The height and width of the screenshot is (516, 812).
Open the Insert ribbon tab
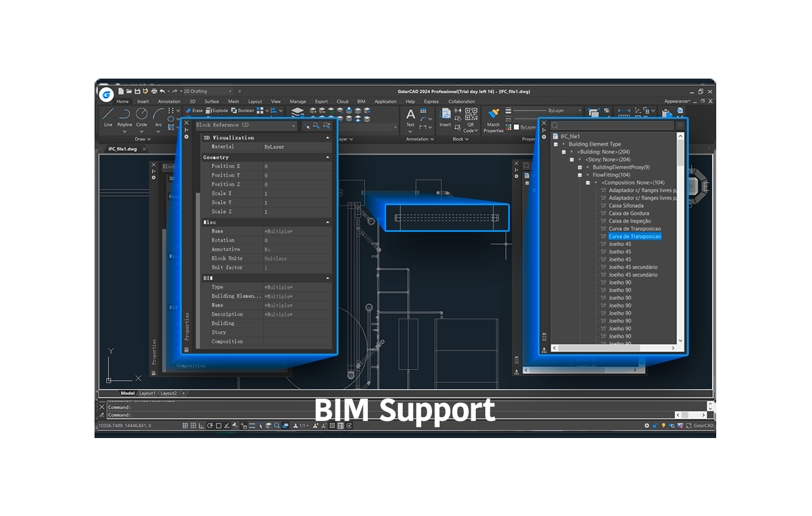(143, 101)
